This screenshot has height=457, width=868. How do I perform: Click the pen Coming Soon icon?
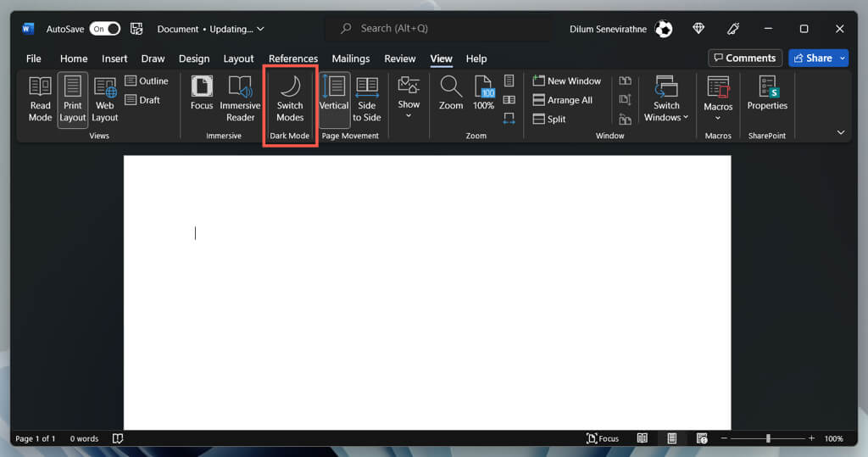733,28
